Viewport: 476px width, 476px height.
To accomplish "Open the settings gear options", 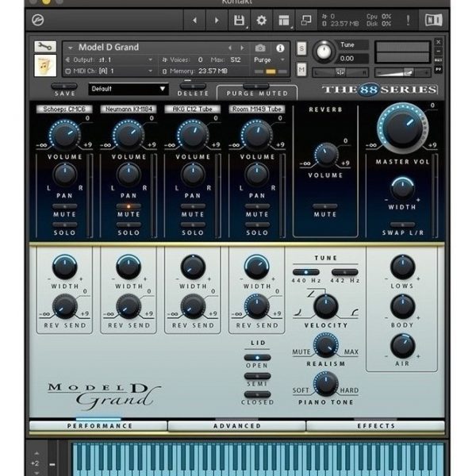I will pos(261,21).
